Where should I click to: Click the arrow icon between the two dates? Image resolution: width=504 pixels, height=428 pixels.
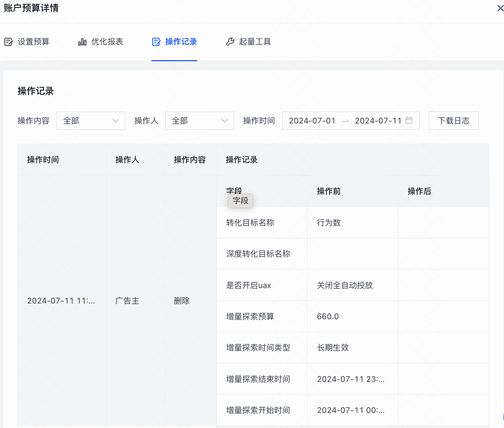coord(346,121)
